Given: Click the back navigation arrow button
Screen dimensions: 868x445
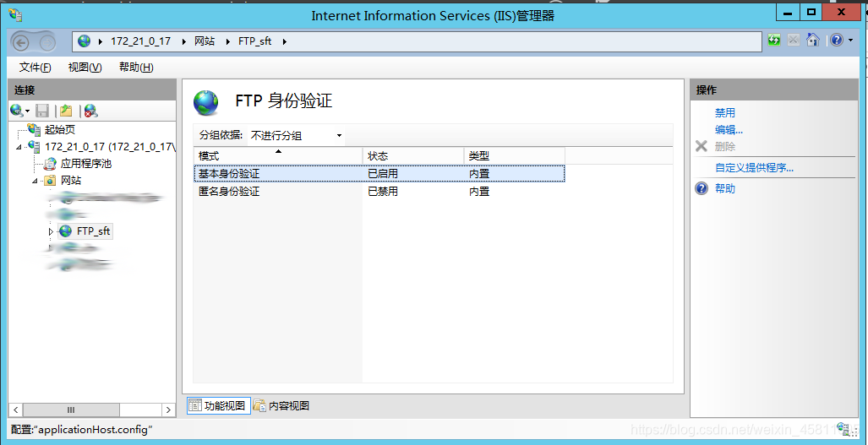Looking at the screenshot, I should 20,42.
